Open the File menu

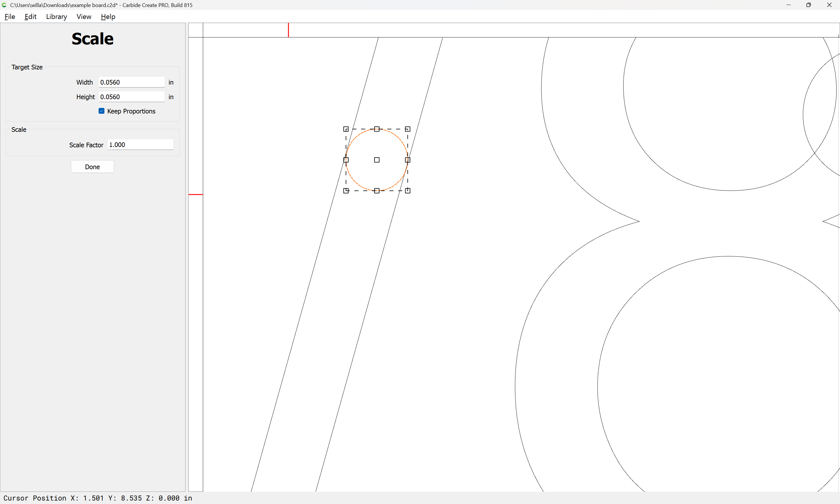point(10,17)
